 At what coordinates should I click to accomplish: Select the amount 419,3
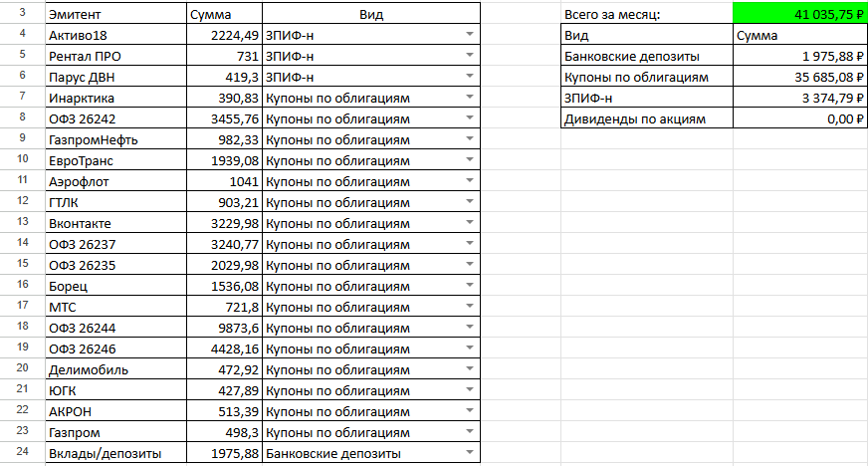pos(225,77)
